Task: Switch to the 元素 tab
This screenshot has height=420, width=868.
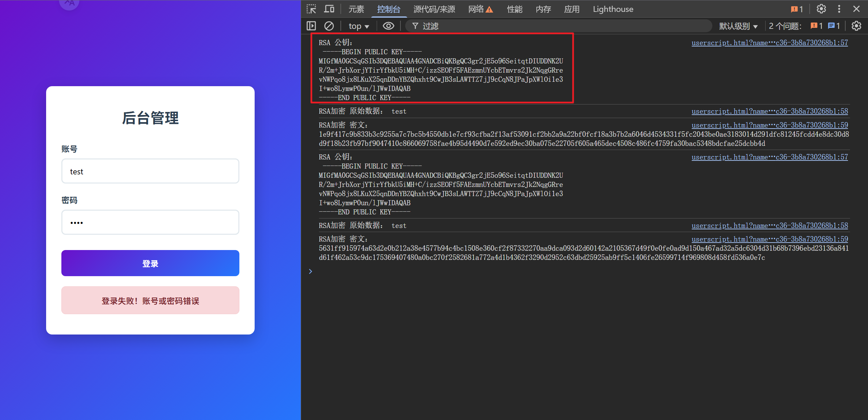Action: (356, 9)
